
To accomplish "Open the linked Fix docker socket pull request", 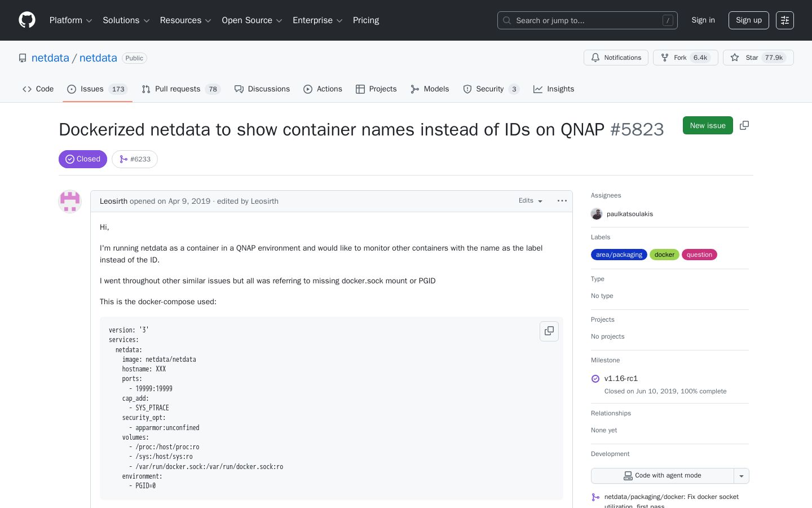I will 671,500.
